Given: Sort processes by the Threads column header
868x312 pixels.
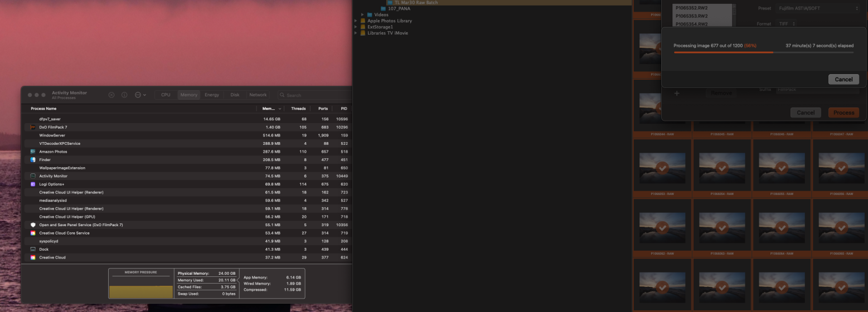Looking at the screenshot, I should pos(298,109).
